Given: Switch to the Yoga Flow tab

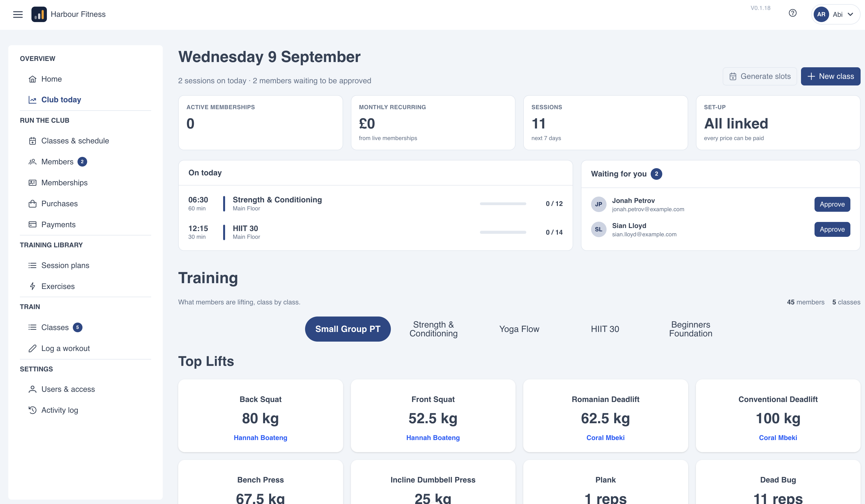Looking at the screenshot, I should click(519, 329).
